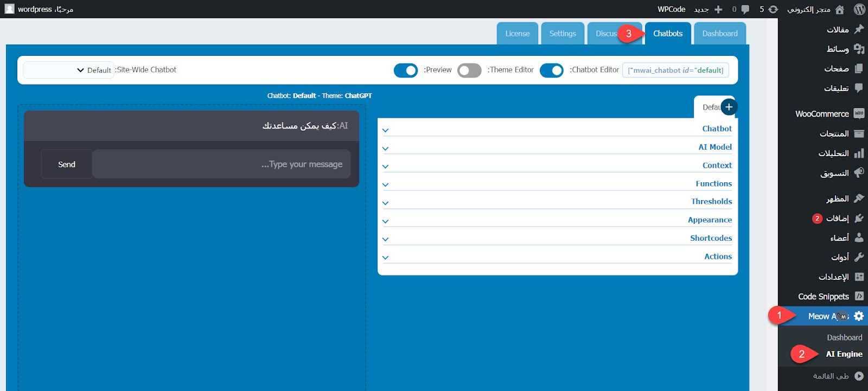This screenshot has height=391, width=868.
Task: Disable the Chatbot Editor toggle
Action: tap(551, 70)
